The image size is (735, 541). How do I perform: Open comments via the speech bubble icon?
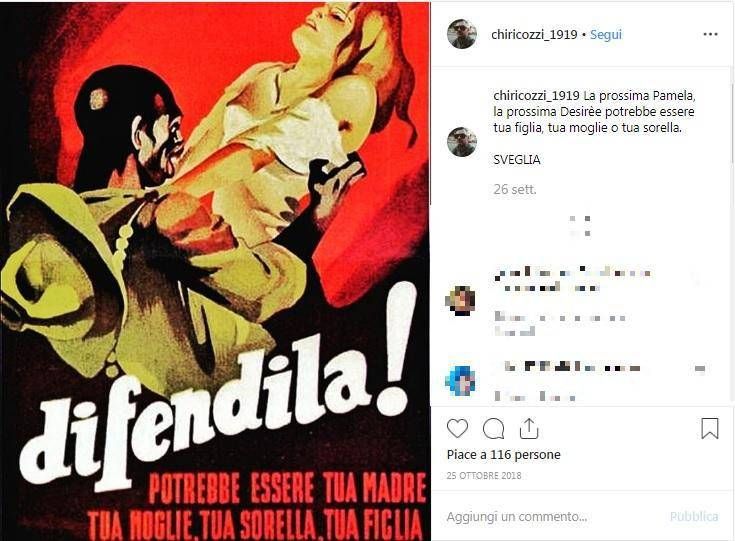pos(493,428)
